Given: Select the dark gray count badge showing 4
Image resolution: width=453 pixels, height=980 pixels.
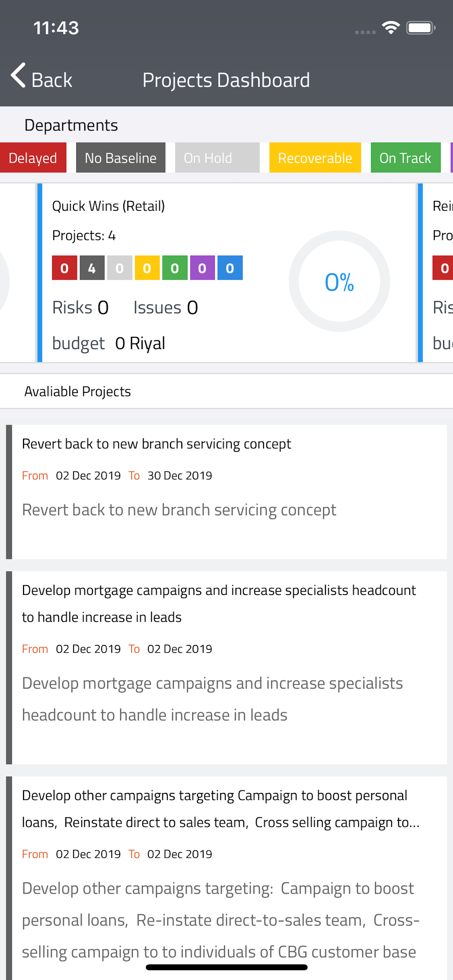Looking at the screenshot, I should coord(92,268).
